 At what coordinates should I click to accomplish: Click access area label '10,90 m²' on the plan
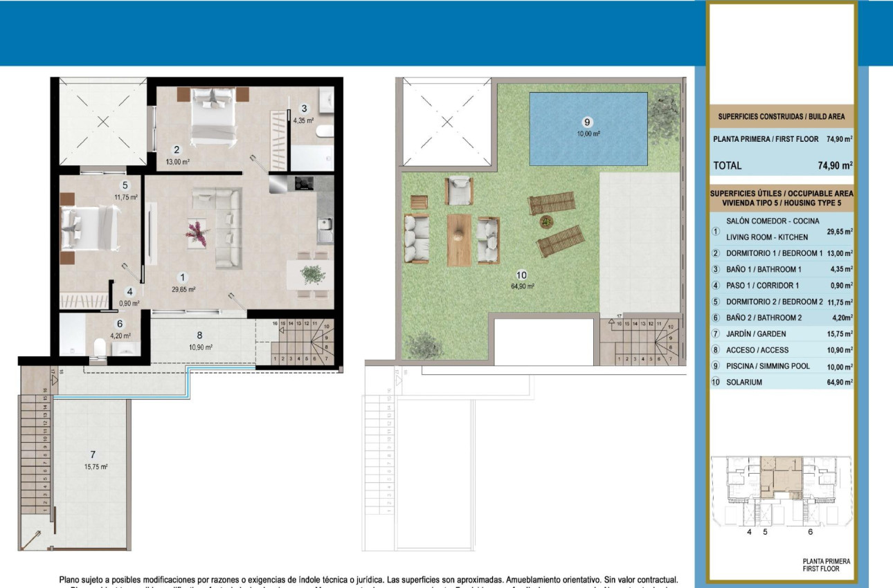tap(200, 347)
